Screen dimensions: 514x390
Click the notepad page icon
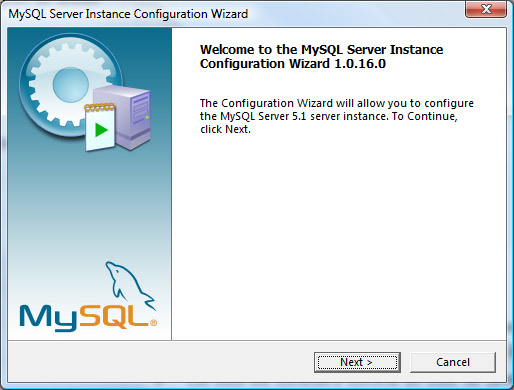point(100,127)
